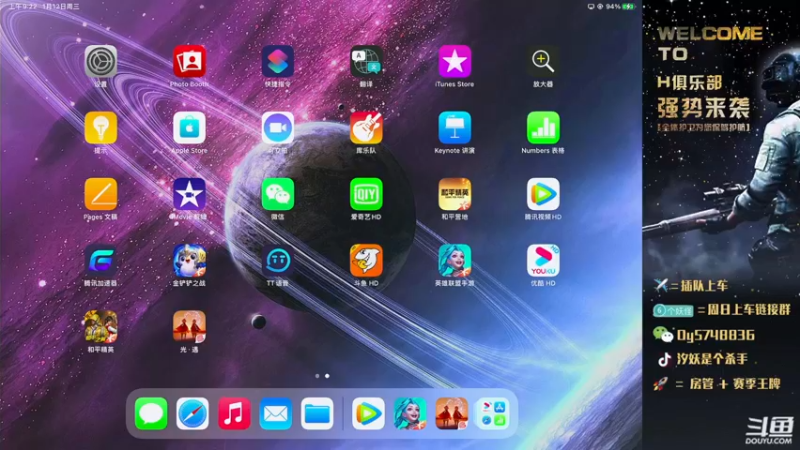Open Sky (光·遇) in dock recents
This screenshot has height=450, width=800.
pyautogui.click(x=452, y=413)
